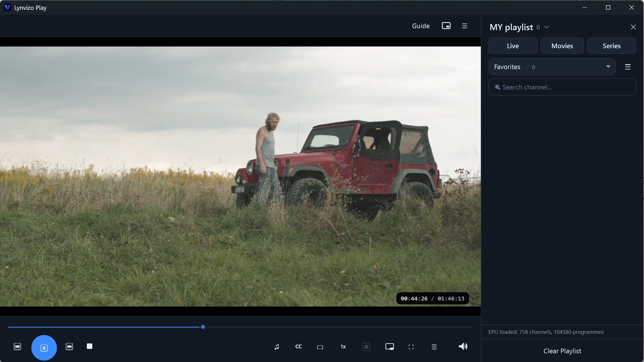
Task: Click the MY playlist title
Action: point(511,27)
